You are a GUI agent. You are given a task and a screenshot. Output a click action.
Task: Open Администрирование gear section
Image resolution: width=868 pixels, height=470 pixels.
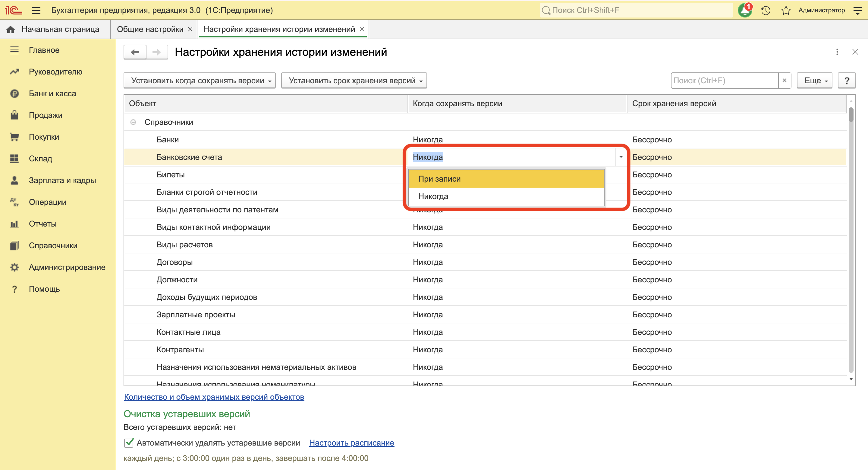click(x=14, y=267)
